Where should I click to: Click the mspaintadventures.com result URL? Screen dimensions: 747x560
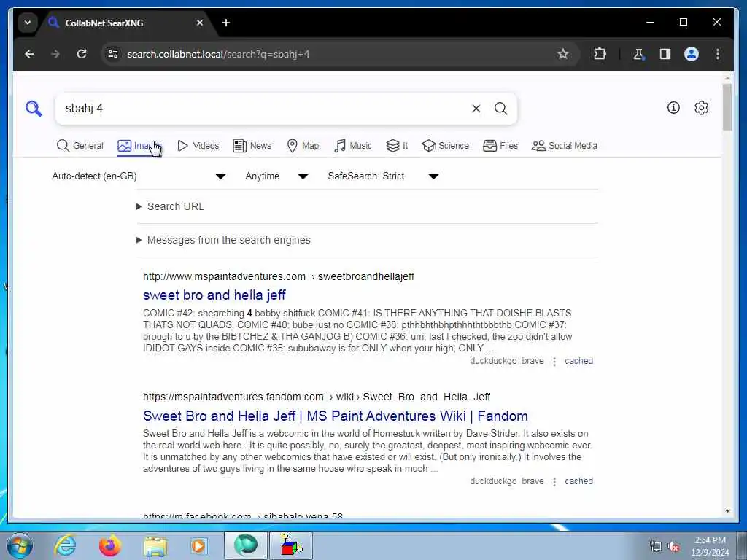(x=279, y=276)
